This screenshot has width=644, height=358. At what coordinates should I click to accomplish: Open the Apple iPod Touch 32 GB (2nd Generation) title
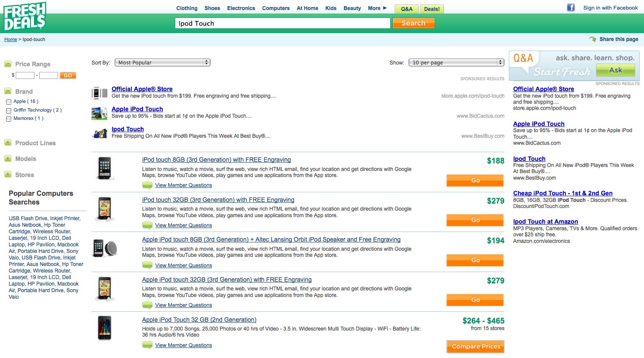tap(199, 320)
